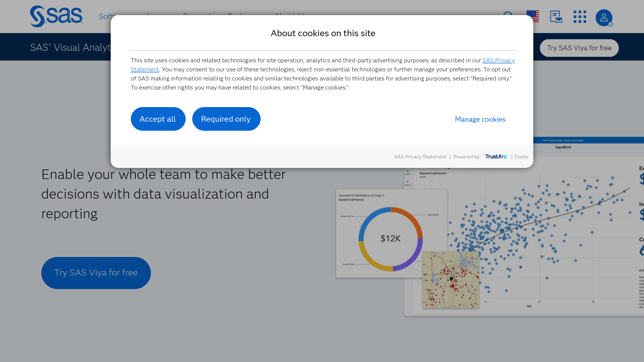Viewport: 644px width, 362px height.
Task: Click the Truste footer link
Action: (521, 157)
